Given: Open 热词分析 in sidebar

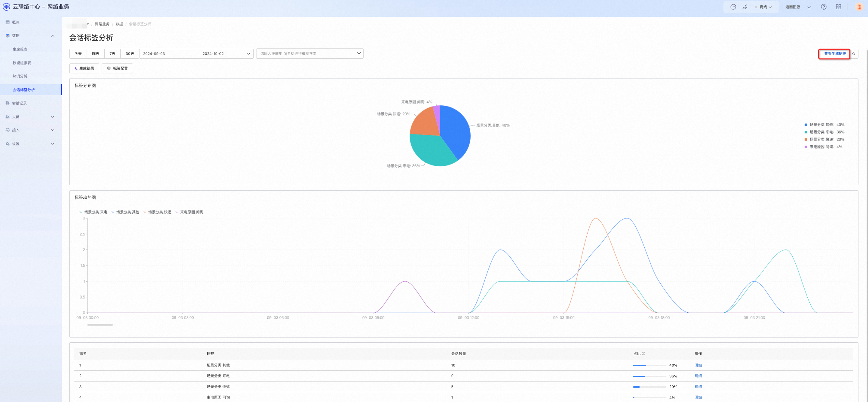Looking at the screenshot, I should [x=20, y=76].
